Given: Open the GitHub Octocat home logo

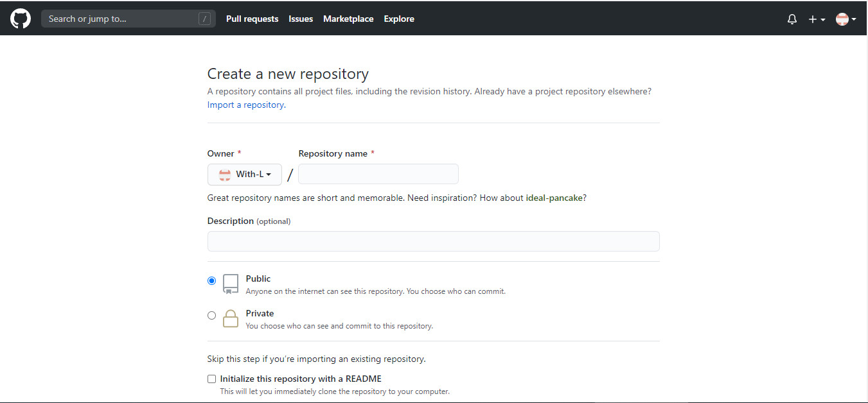Looking at the screenshot, I should pos(21,19).
